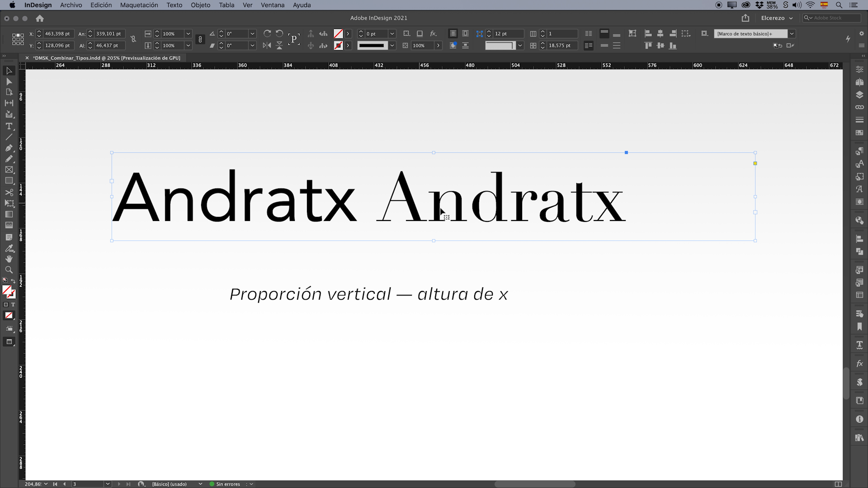The height and width of the screenshot is (488, 868).
Task: Open the Texto menu
Action: click(x=174, y=5)
